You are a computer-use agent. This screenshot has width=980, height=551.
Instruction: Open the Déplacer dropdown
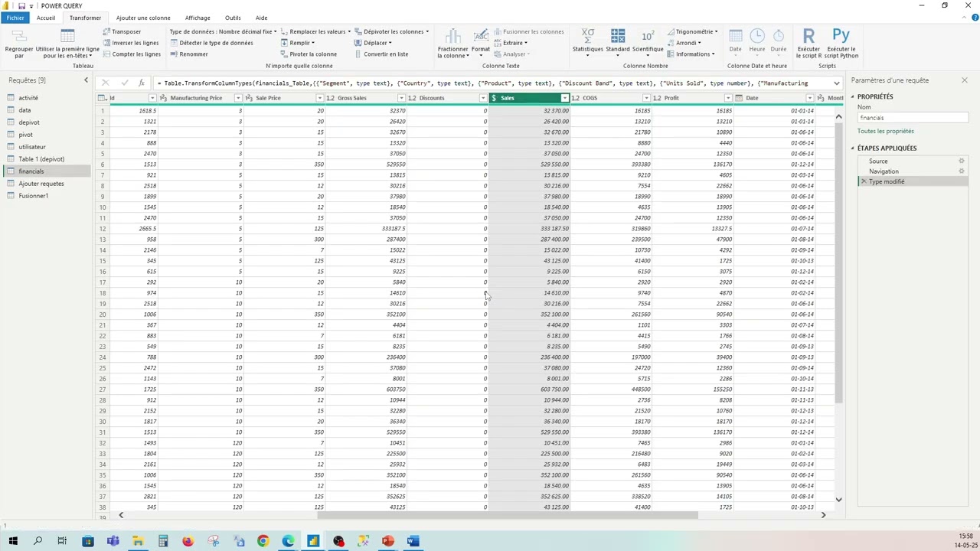(373, 43)
